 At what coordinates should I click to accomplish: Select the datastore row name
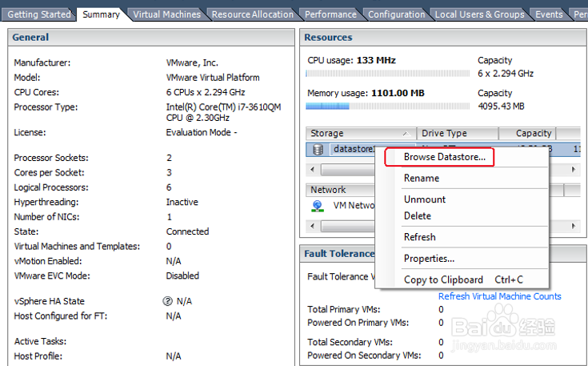354,149
